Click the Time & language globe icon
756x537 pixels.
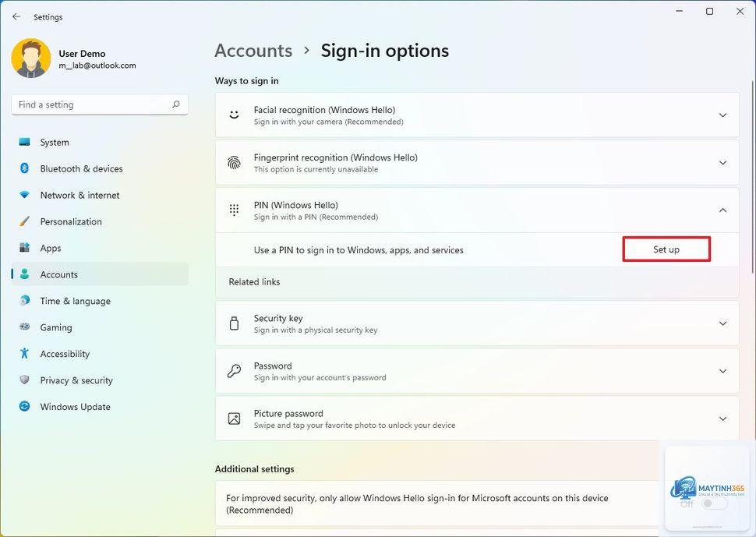(x=24, y=300)
